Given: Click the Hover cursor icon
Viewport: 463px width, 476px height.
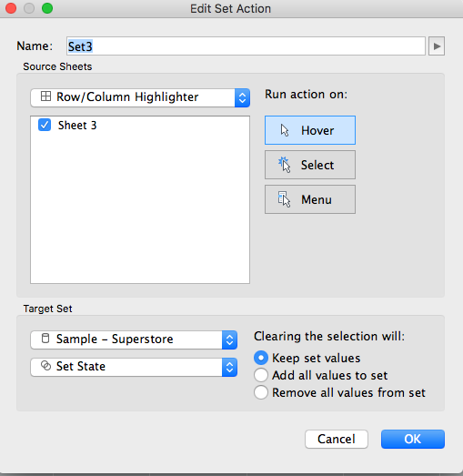Looking at the screenshot, I should pos(285,130).
